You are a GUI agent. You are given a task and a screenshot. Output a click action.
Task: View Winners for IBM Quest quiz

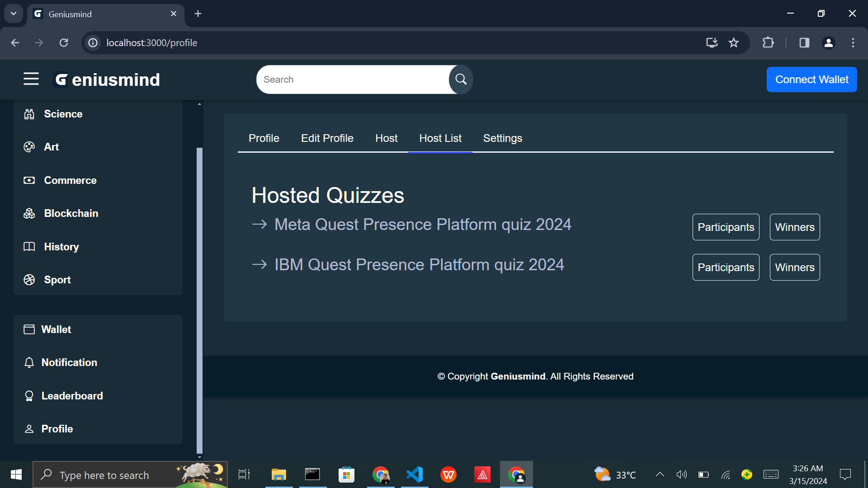click(x=794, y=267)
